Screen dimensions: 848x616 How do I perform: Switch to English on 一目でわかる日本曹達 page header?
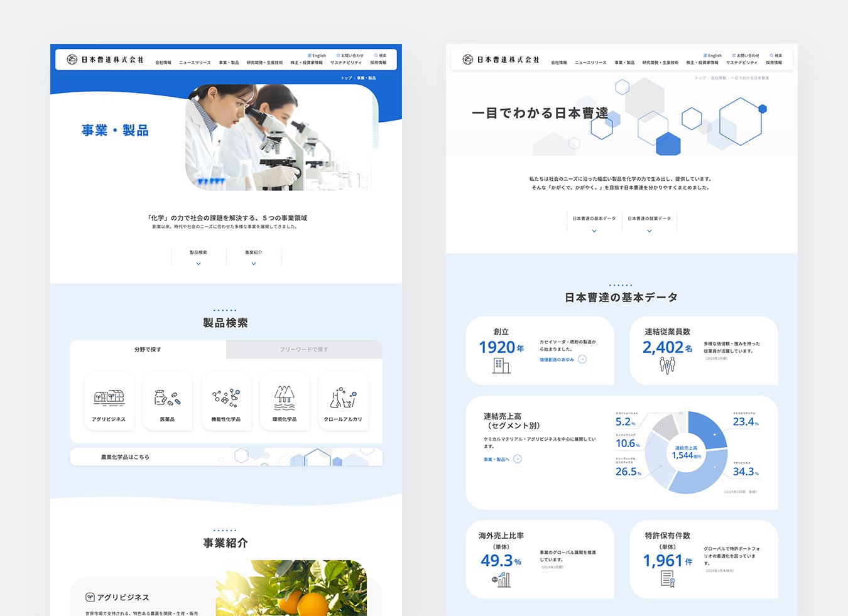[x=712, y=55]
